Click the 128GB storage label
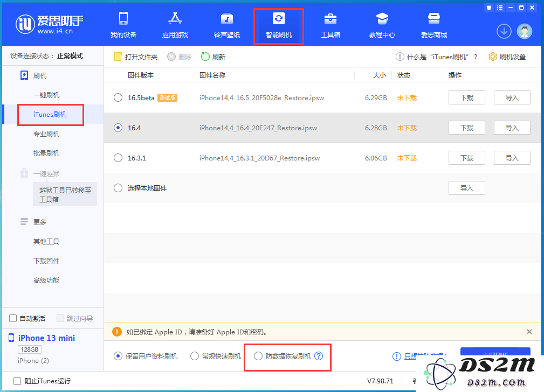Screen dimensions: 544x392 coord(30,349)
